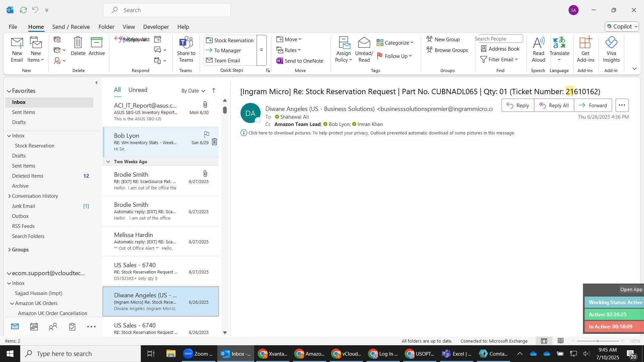Click the Send/Receive sync icon in title bar
644x362 pixels.
pyautogui.click(x=23, y=10)
